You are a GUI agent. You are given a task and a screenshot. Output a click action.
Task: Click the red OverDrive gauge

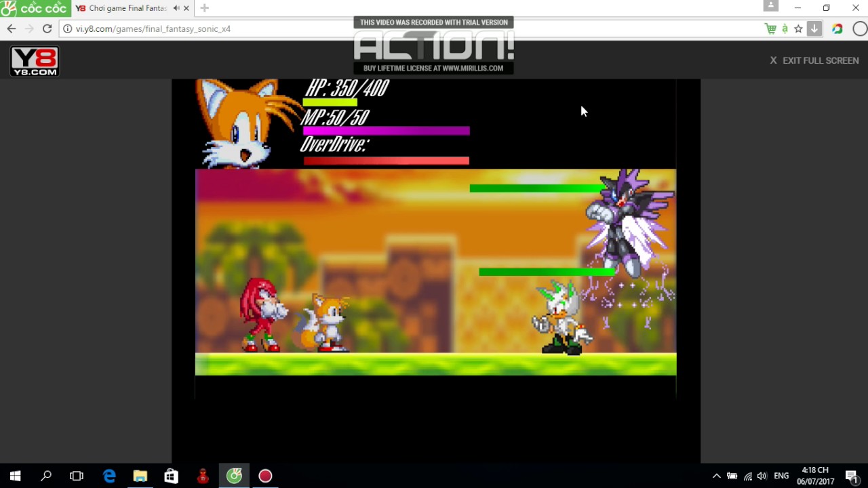pos(386,161)
